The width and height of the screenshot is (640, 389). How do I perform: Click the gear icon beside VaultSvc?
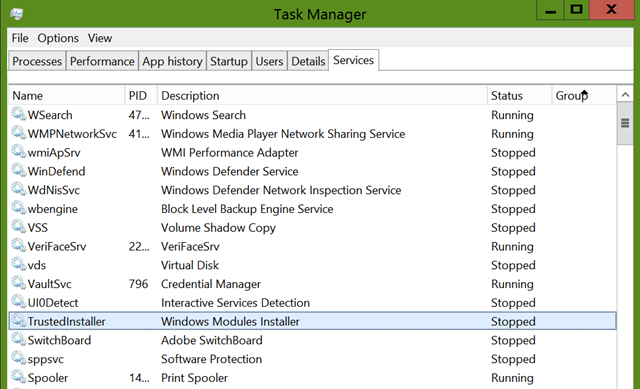click(x=18, y=283)
